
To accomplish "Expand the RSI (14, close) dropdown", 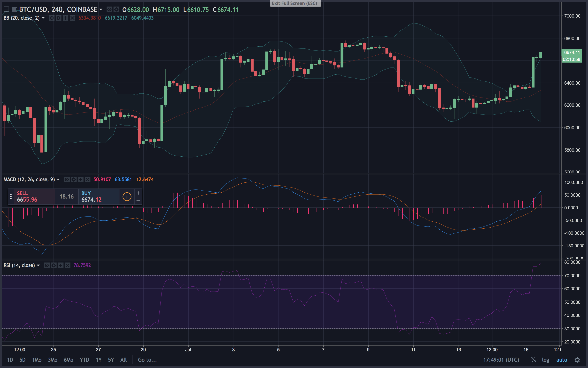I will tap(38, 265).
